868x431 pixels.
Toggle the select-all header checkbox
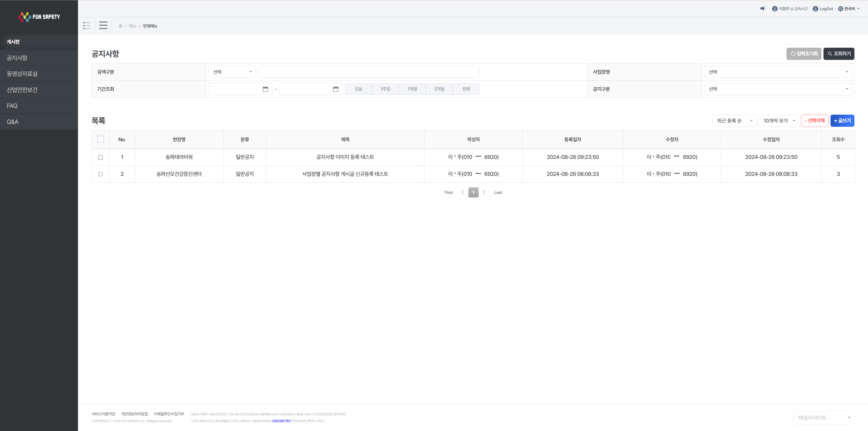click(100, 139)
